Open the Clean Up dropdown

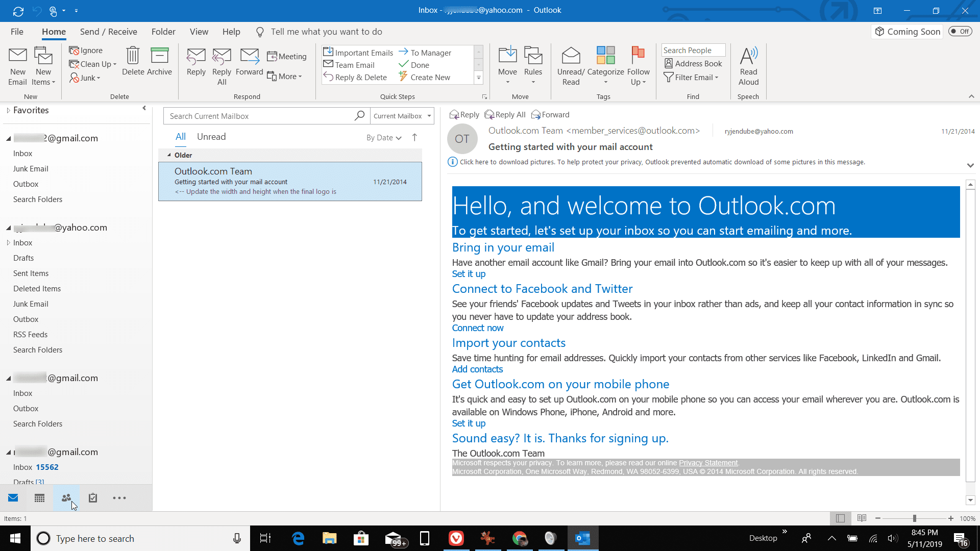(93, 64)
